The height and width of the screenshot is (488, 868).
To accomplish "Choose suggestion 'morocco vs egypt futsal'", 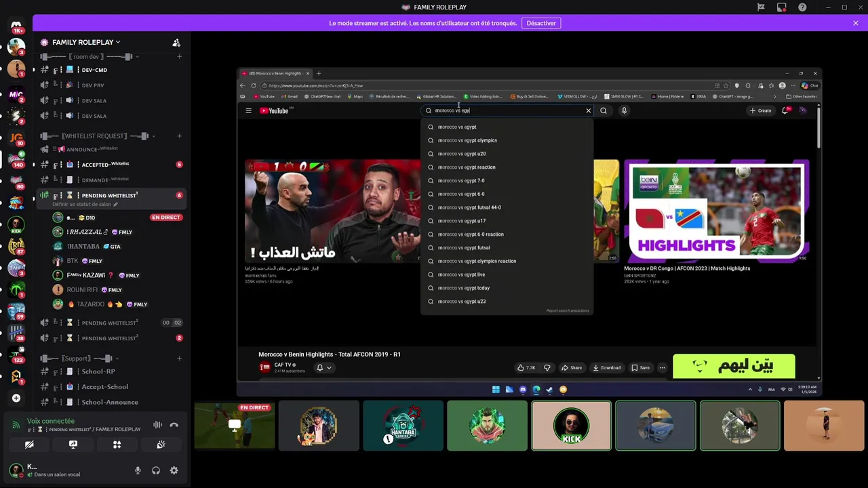I will click(507, 247).
